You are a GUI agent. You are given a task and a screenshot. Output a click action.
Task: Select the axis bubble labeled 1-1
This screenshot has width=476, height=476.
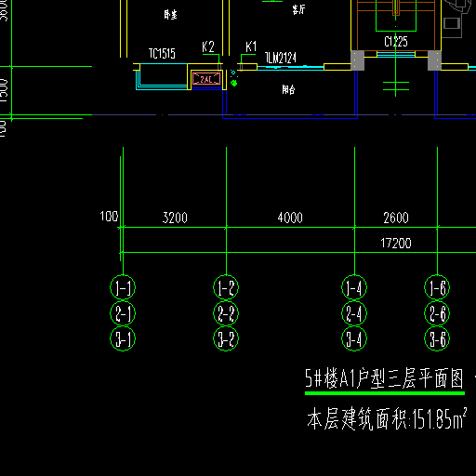[123, 287]
